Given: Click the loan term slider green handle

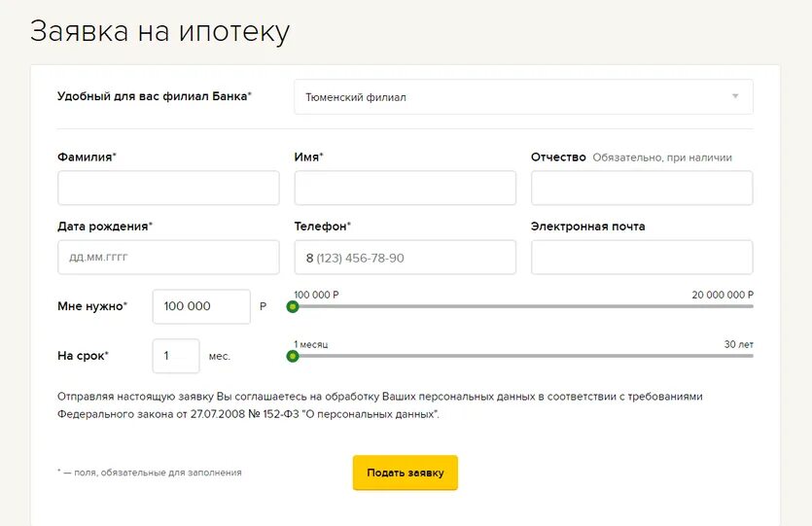Looking at the screenshot, I should click(293, 356).
